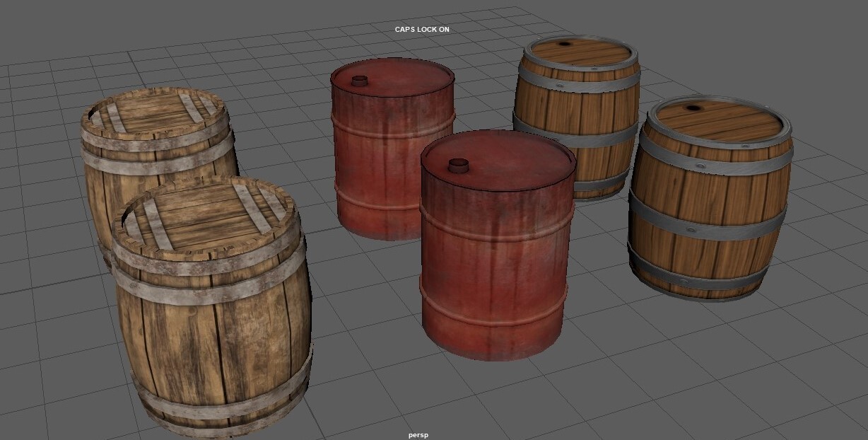Click the CAPS LOCK ON indicator
The image size is (868, 440).
(x=422, y=30)
